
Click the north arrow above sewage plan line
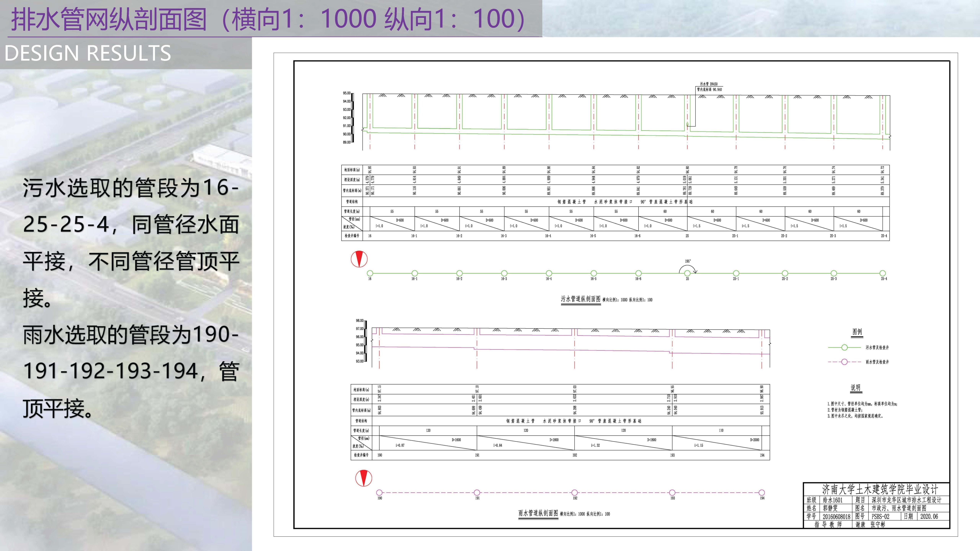tap(359, 259)
